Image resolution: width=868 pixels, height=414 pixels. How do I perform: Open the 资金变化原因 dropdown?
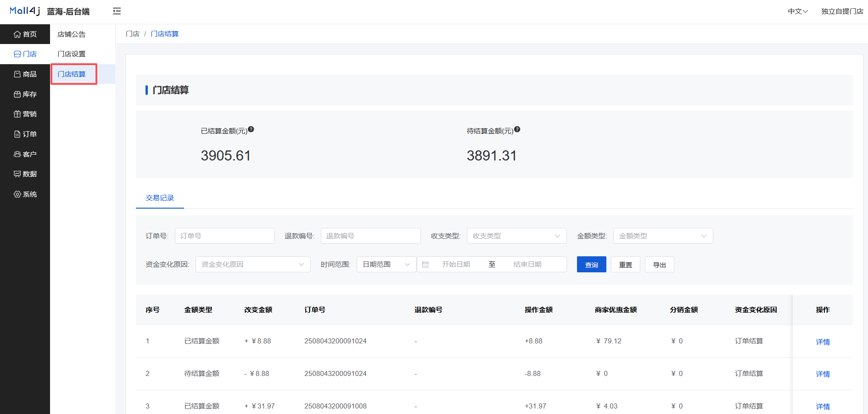pyautogui.click(x=253, y=264)
